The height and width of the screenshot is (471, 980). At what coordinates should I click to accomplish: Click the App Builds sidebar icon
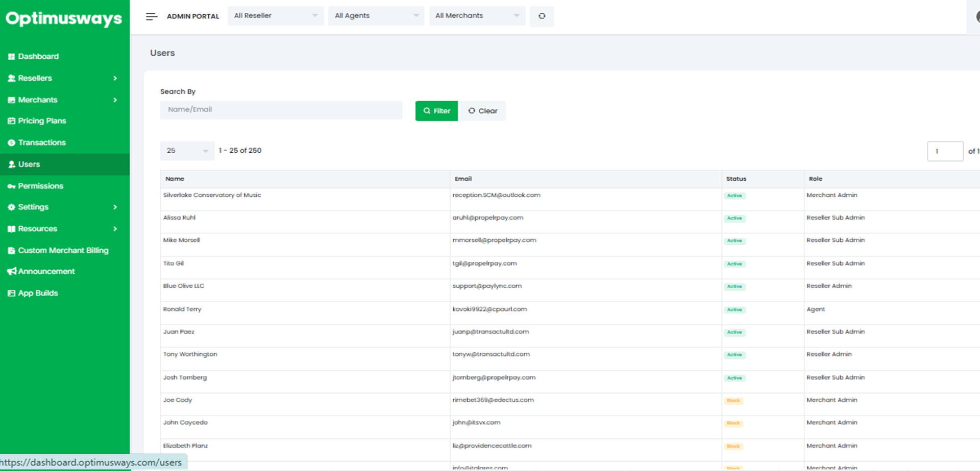pyautogui.click(x=11, y=293)
